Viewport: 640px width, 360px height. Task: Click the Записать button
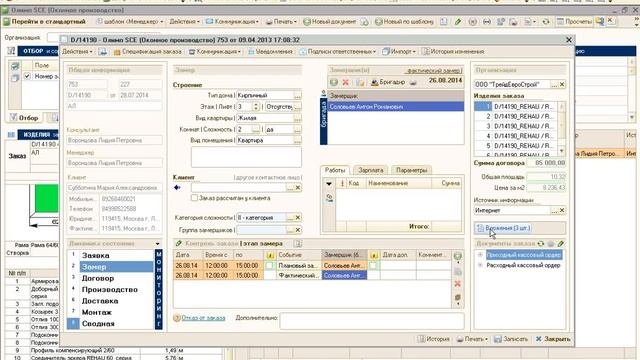click(x=511, y=339)
